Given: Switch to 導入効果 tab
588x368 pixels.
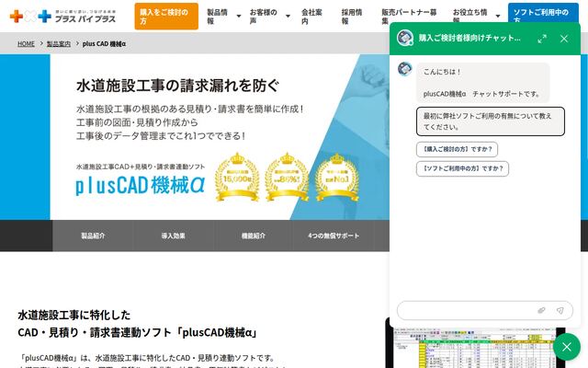Looking at the screenshot, I should tap(174, 236).
